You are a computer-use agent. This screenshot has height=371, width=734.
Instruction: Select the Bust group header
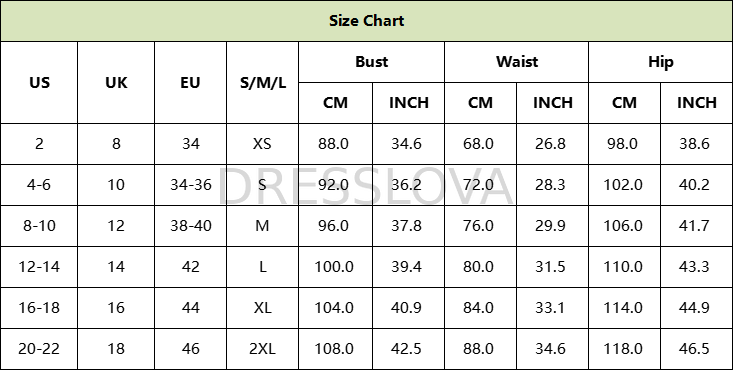pos(371,62)
